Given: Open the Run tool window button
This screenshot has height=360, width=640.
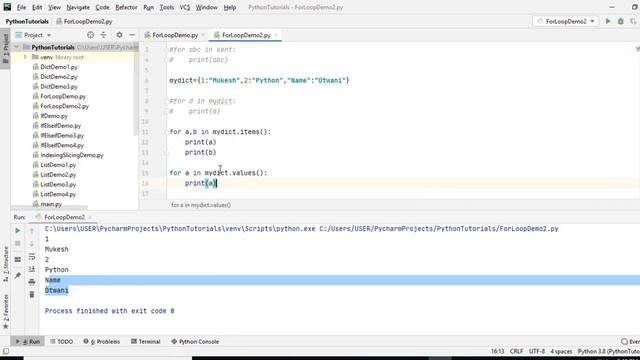Looking at the screenshot, I should (28, 342).
